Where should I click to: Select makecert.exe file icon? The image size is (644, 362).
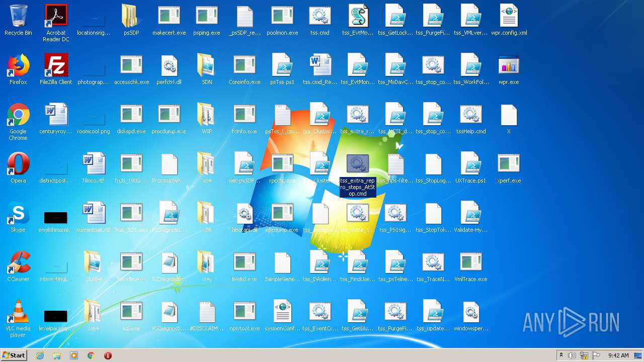click(169, 17)
